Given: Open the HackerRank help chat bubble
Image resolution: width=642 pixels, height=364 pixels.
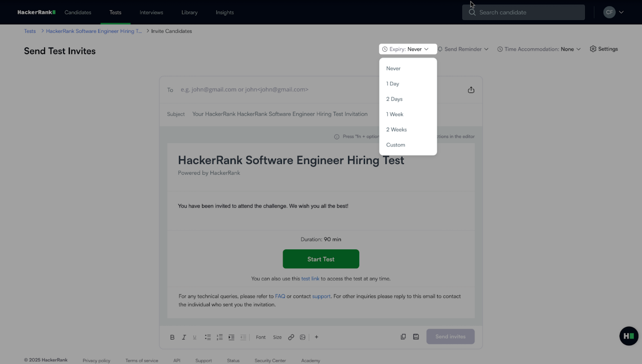Looking at the screenshot, I should click(x=629, y=336).
